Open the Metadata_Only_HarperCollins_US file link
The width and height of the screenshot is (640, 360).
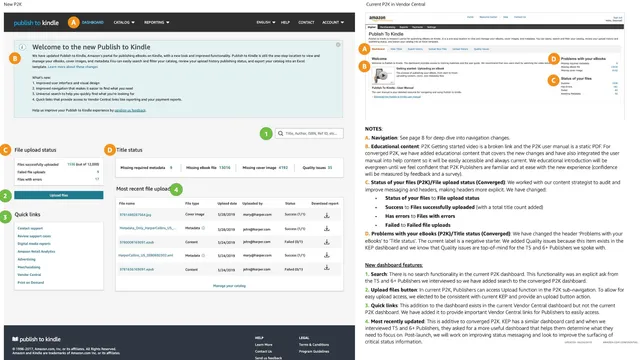click(x=147, y=228)
